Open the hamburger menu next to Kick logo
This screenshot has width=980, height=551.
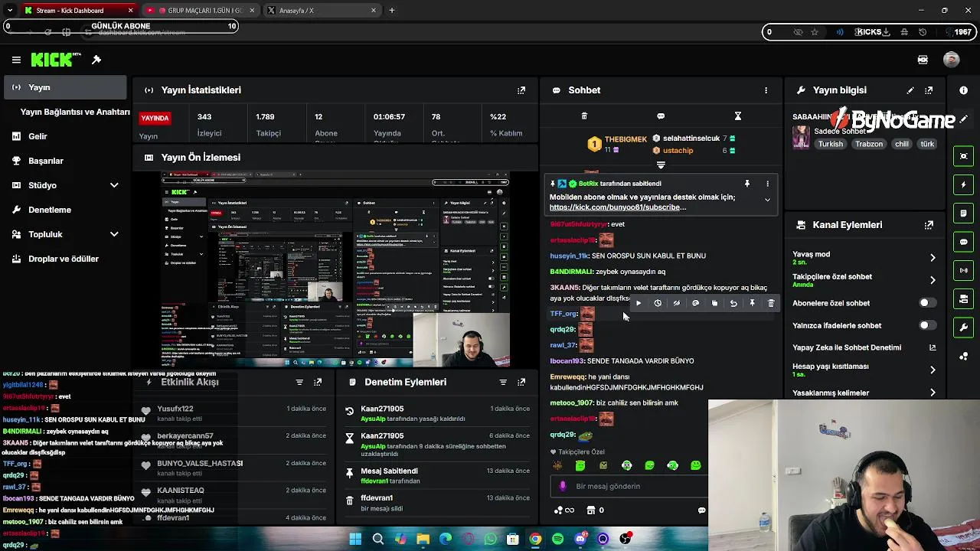(16, 60)
